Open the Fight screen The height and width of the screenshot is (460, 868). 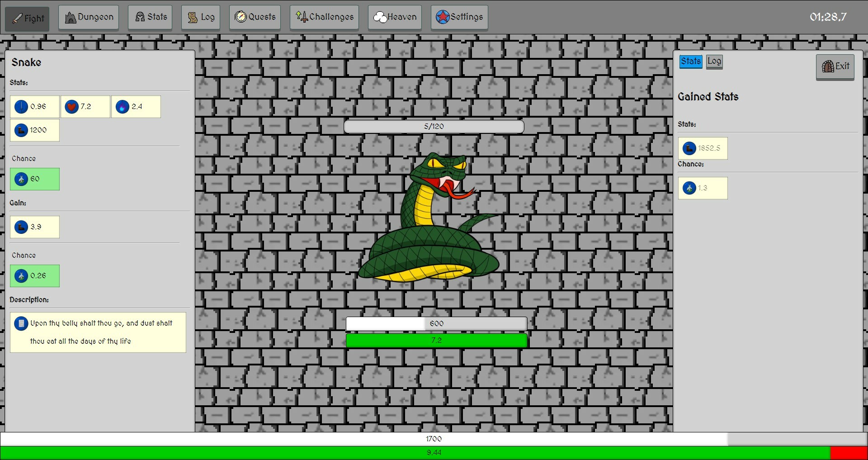click(26, 19)
